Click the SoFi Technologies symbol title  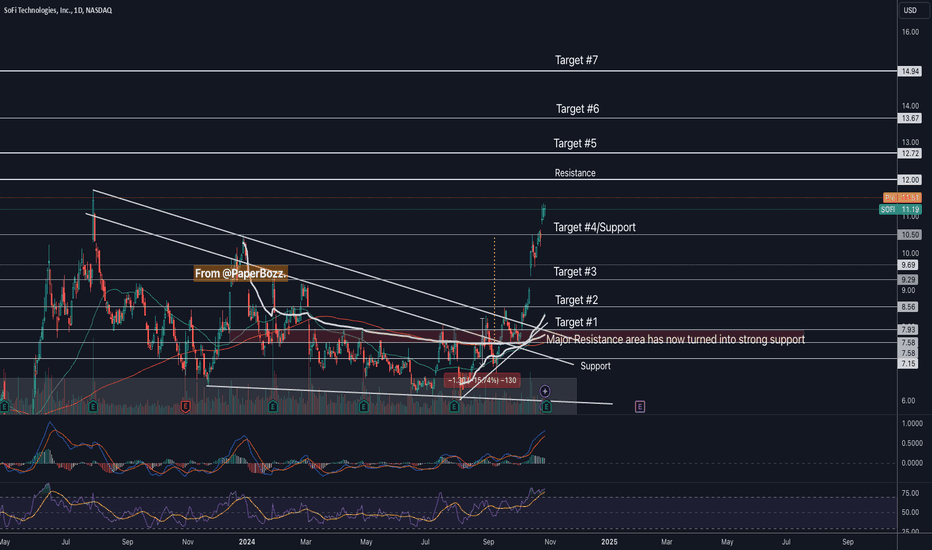[x=58, y=10]
